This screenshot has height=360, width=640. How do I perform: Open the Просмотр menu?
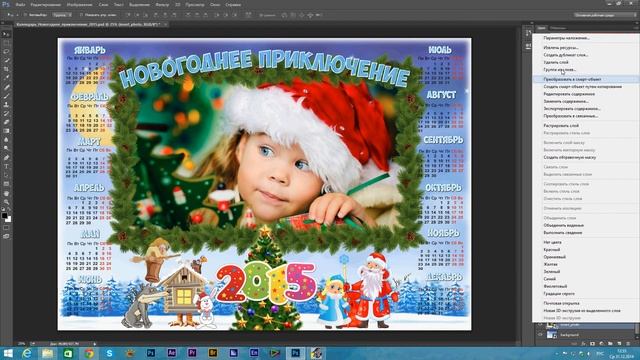tap(195, 5)
